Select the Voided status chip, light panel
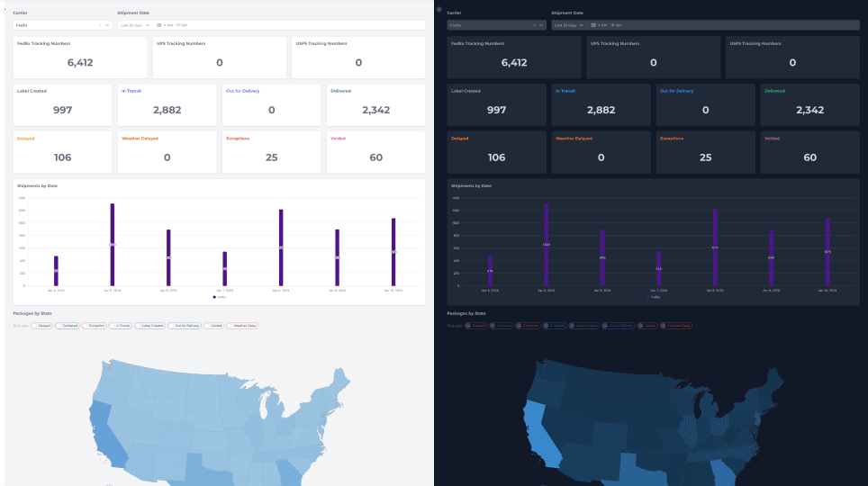Image resolution: width=868 pixels, height=486 pixels. tap(213, 326)
